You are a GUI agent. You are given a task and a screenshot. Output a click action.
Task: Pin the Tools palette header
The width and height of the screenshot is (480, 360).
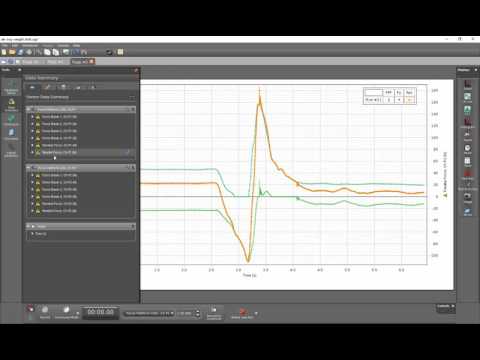pos(19,70)
